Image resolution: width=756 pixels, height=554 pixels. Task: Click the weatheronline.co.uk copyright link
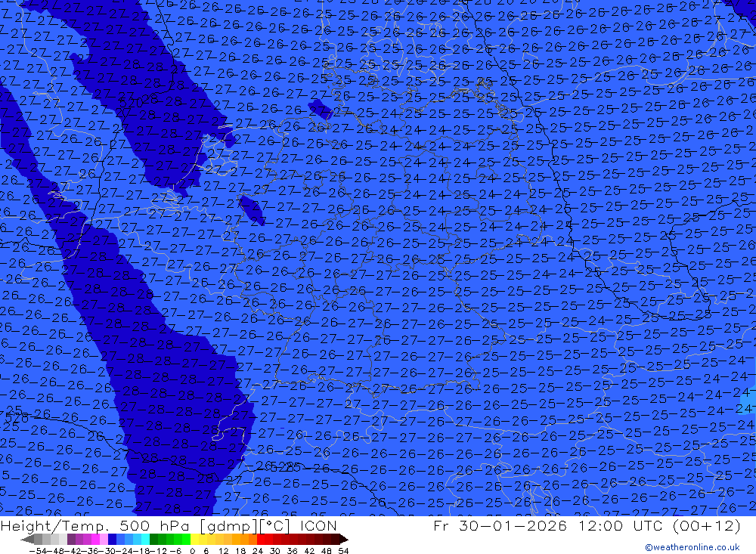[692, 546]
